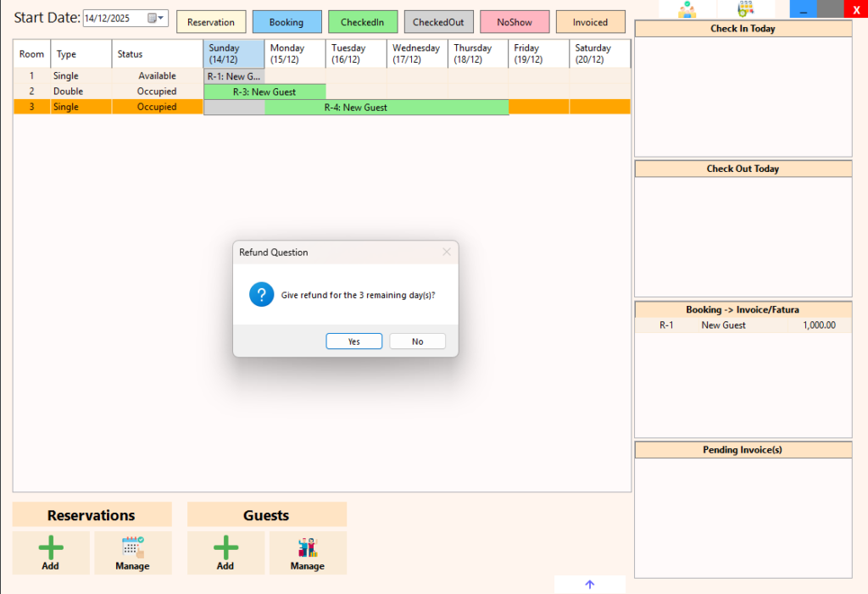This screenshot has width=868, height=594.
Task: Click the pink NoShow legend swatch
Action: click(x=514, y=22)
